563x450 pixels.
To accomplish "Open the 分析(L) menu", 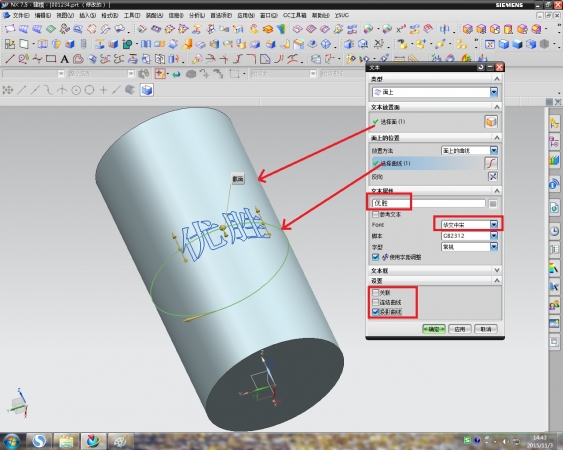I will [197, 15].
